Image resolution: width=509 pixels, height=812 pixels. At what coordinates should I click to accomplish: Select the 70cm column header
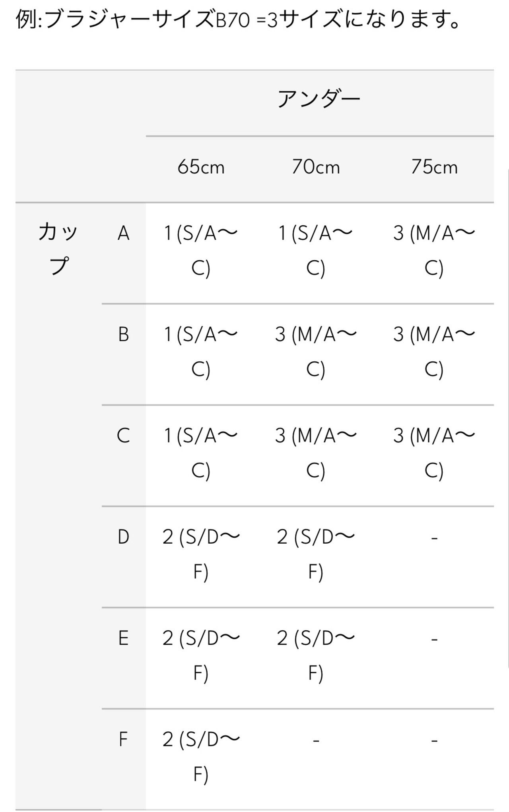(316, 167)
